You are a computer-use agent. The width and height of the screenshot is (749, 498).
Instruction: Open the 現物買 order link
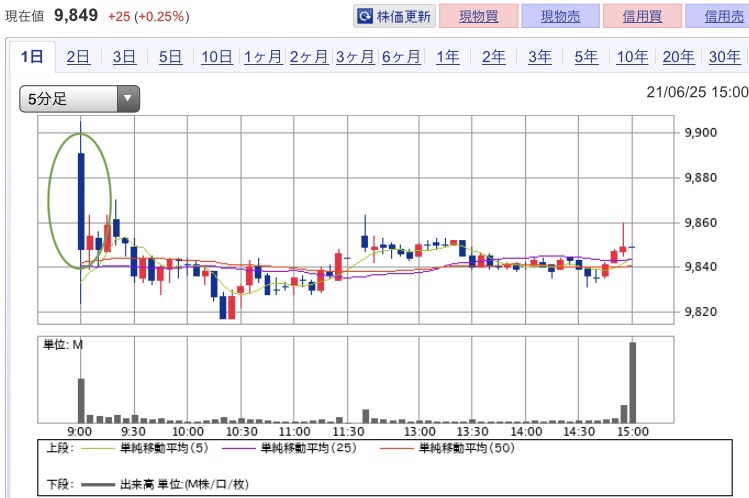click(x=479, y=17)
